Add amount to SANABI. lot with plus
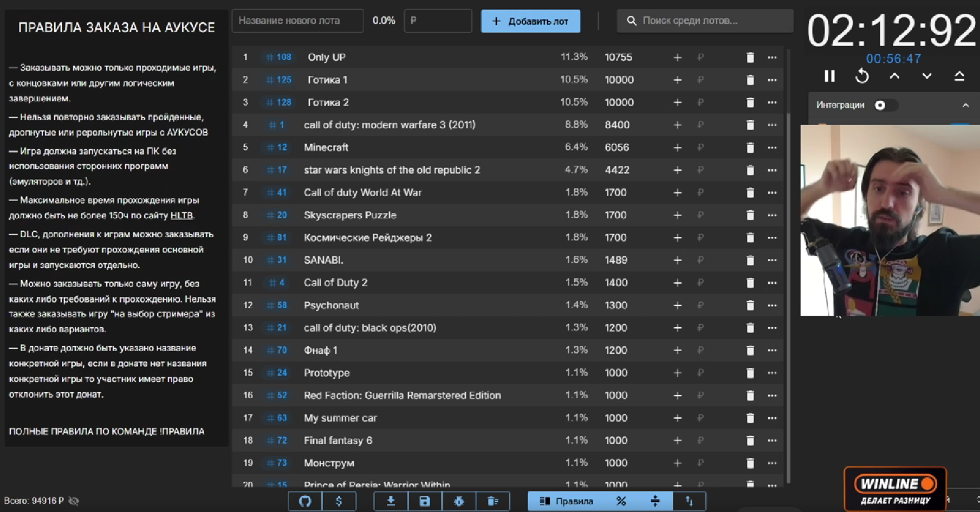Screen dimensions: 980x512 [677, 260]
